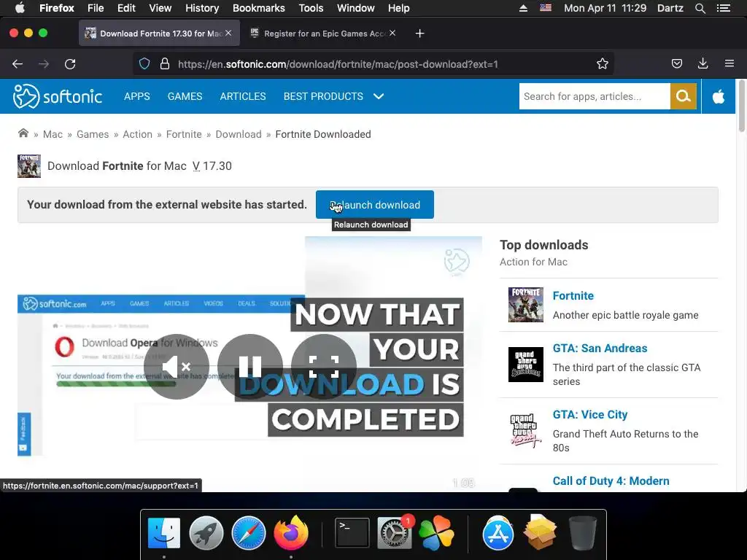Click the package box icon in dock
The width and height of the screenshot is (747, 560).
pyautogui.click(x=540, y=533)
